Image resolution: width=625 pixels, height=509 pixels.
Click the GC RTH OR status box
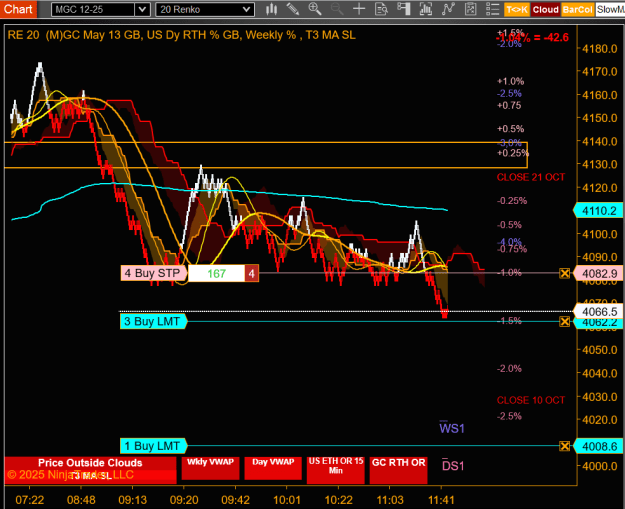(x=398, y=470)
